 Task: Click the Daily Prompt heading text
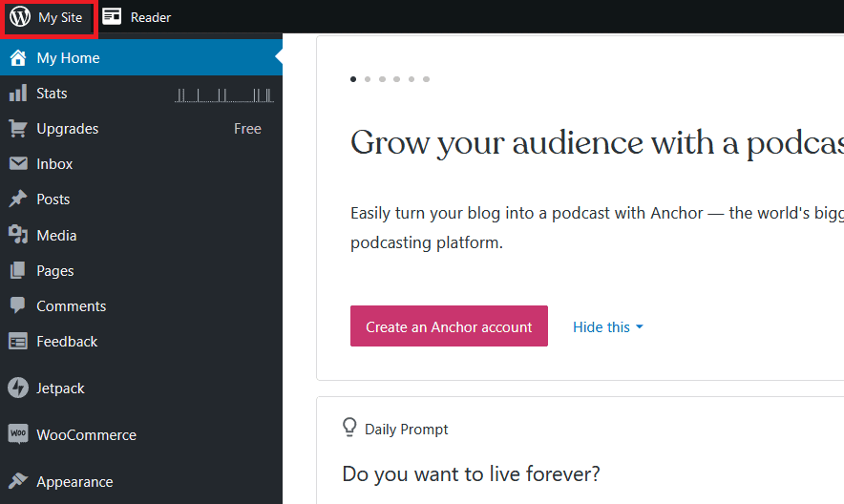click(x=407, y=429)
